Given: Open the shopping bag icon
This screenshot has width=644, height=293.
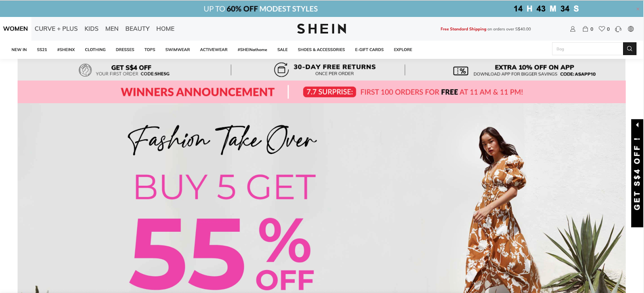Looking at the screenshot, I should (x=585, y=29).
